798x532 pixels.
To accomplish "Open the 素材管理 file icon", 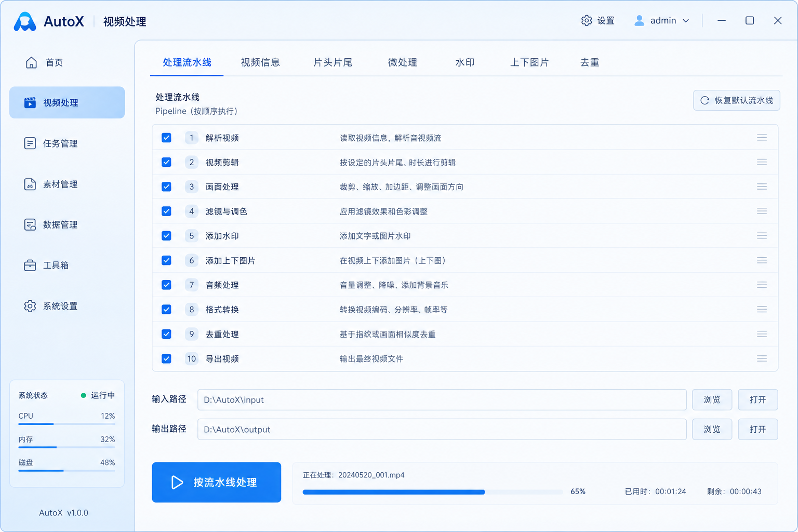I will click(30, 184).
